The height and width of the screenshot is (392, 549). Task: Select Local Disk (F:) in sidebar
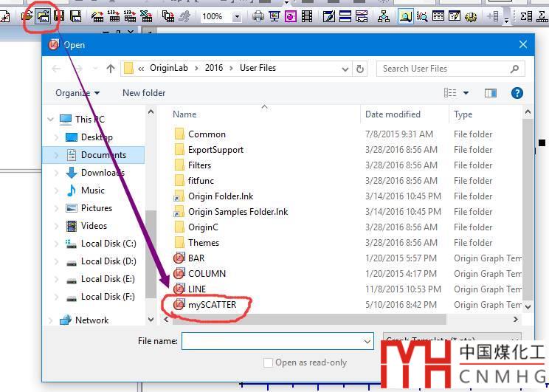tap(108, 297)
